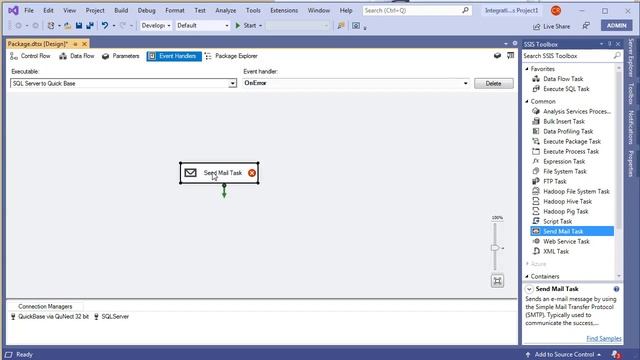Open the File menu
The image size is (640, 360).
[x=29, y=10]
